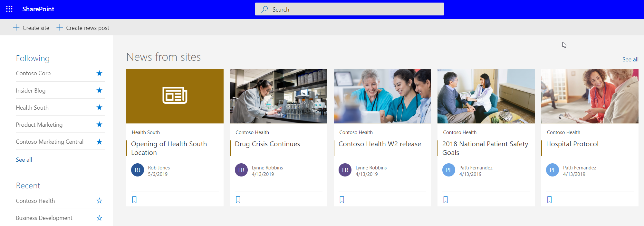
Task: Open Product Marketing site
Action: (39, 125)
